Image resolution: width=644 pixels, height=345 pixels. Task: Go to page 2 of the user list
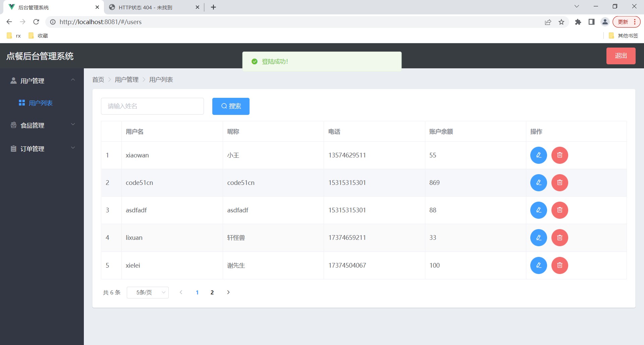212,292
